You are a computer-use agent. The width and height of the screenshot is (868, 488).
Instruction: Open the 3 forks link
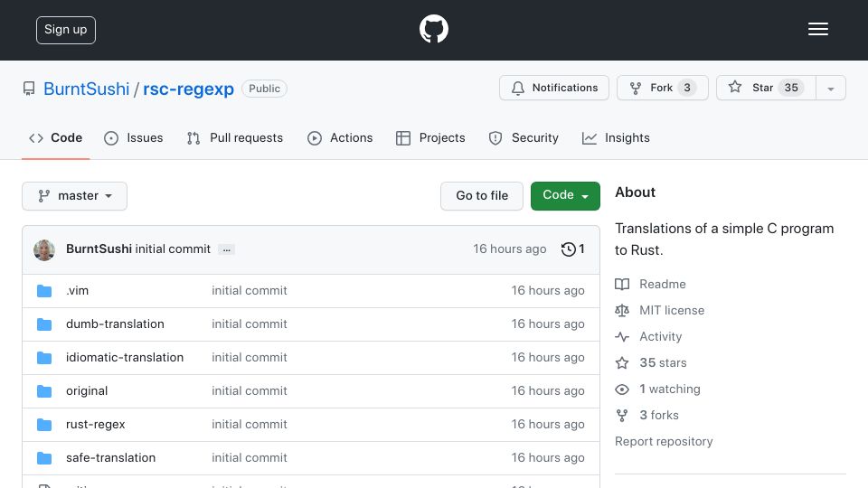point(659,415)
